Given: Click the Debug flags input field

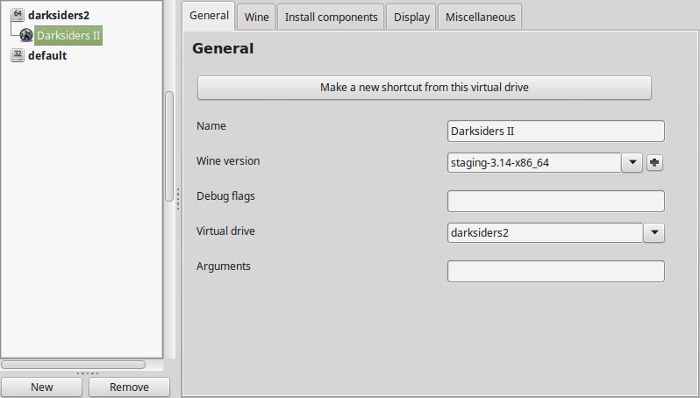Looking at the screenshot, I should pos(556,201).
